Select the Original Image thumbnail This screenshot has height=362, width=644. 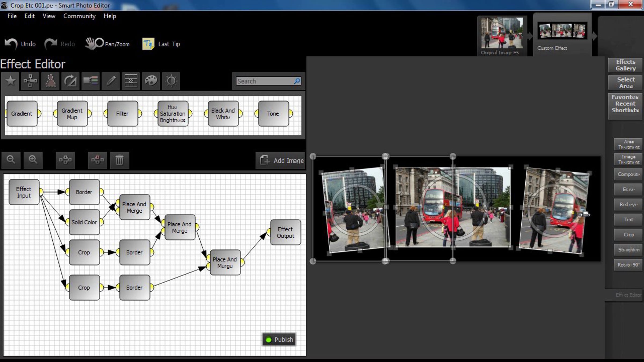[x=502, y=34]
